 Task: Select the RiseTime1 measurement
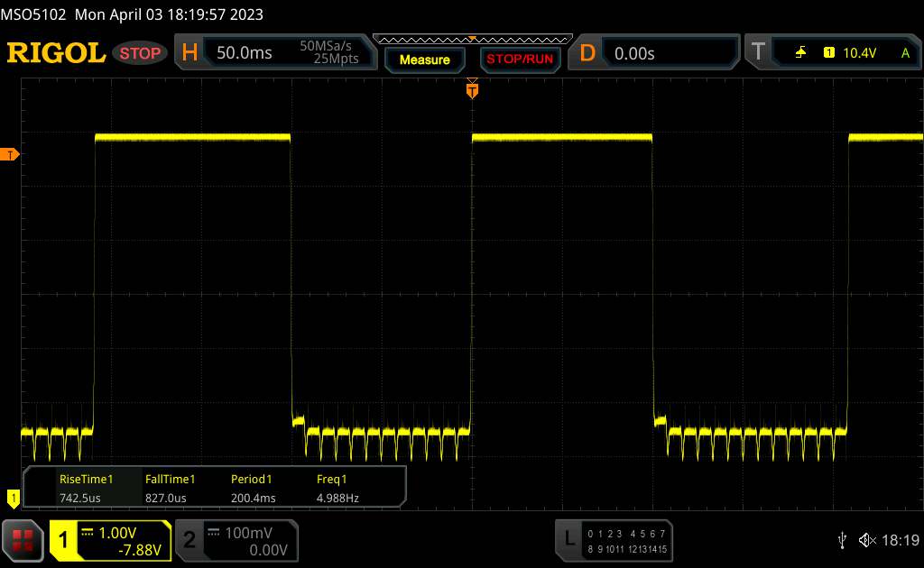tap(86, 488)
